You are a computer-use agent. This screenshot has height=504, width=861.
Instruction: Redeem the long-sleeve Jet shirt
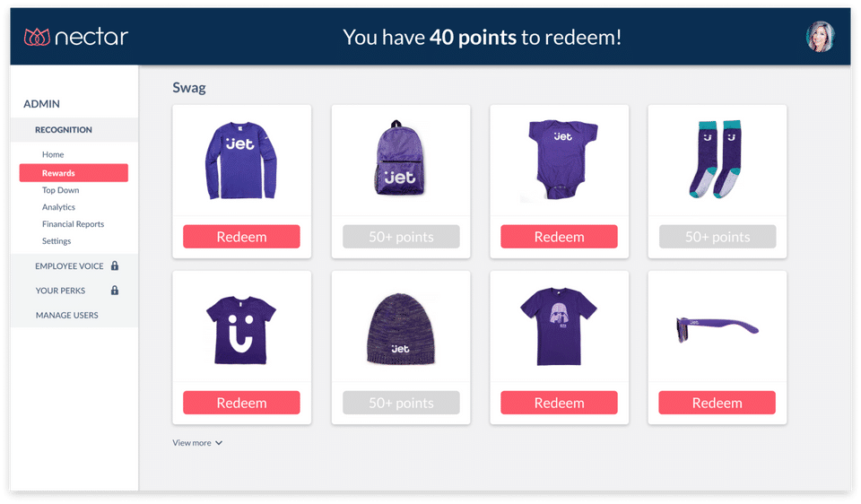[241, 237]
